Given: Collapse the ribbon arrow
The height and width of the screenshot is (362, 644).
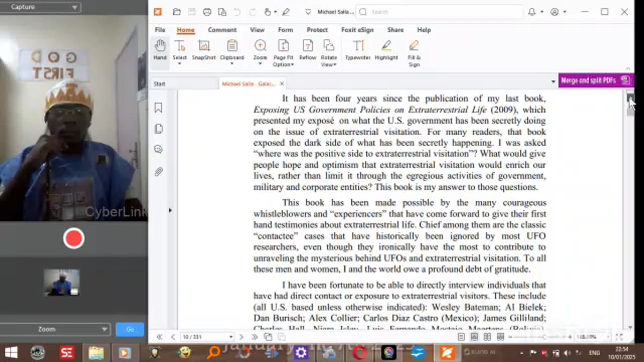Looking at the screenshot, I should [628, 68].
